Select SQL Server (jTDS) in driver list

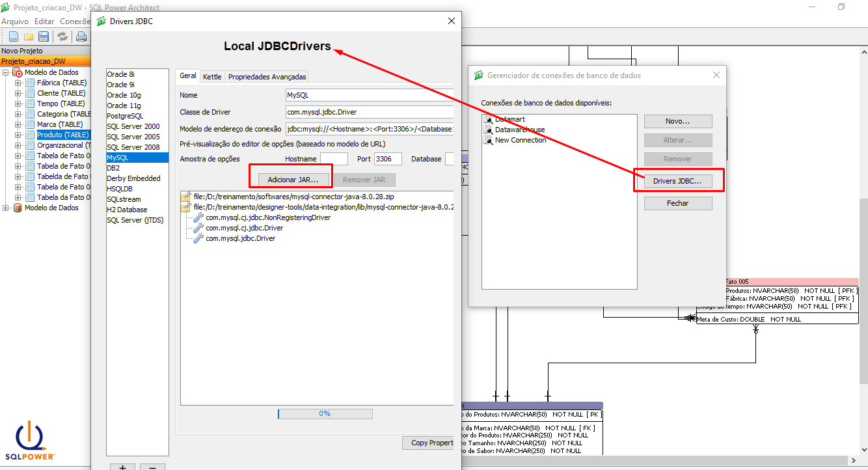coord(137,220)
